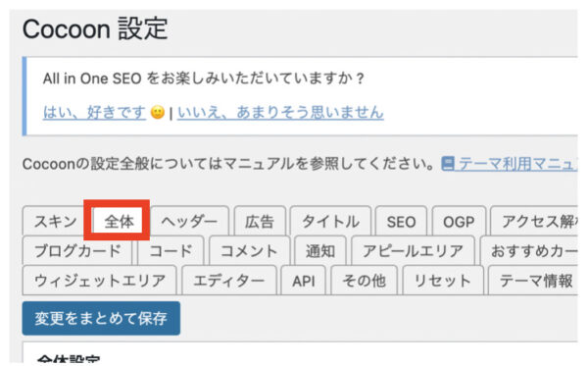Open the テーマ利用マニュアル link

coord(517,164)
